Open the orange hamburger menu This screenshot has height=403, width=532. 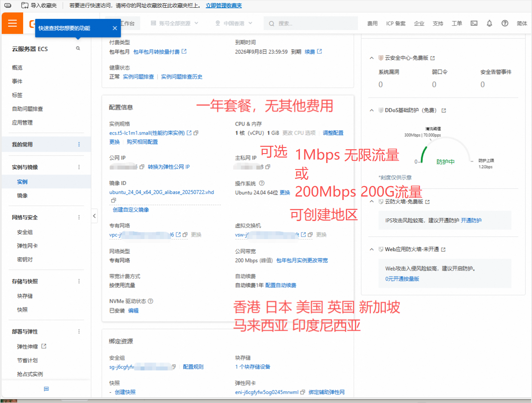12,23
